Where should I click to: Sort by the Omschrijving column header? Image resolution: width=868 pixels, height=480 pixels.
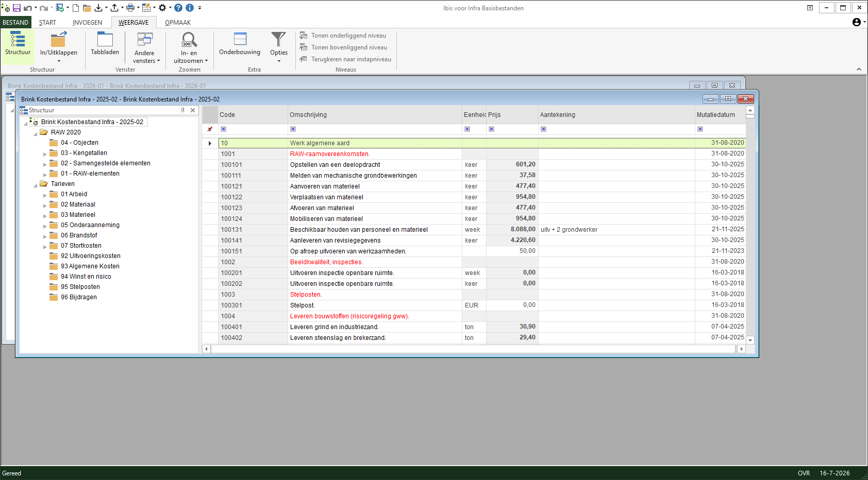(x=375, y=115)
